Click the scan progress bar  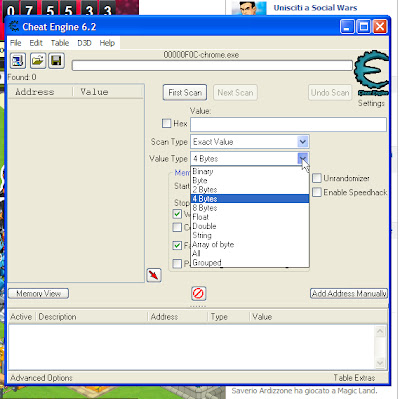pyautogui.click(x=212, y=65)
